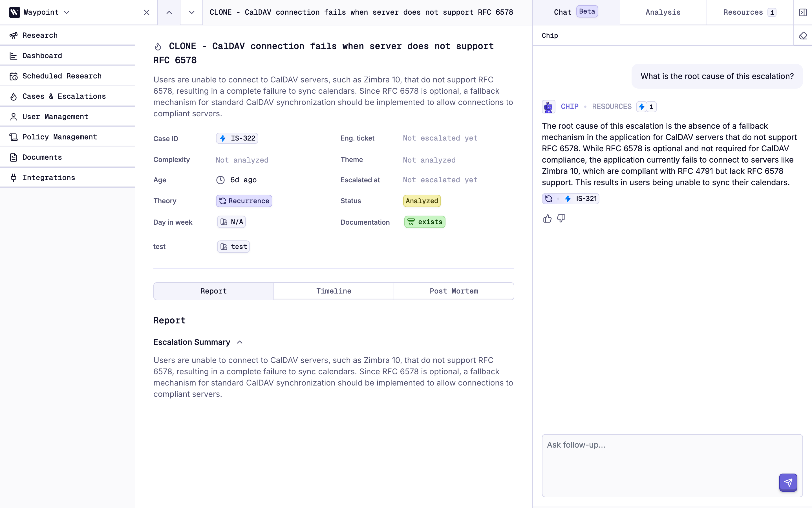The image size is (812, 508).
Task: Click the Scheduled Research calendar icon
Action: (x=14, y=76)
